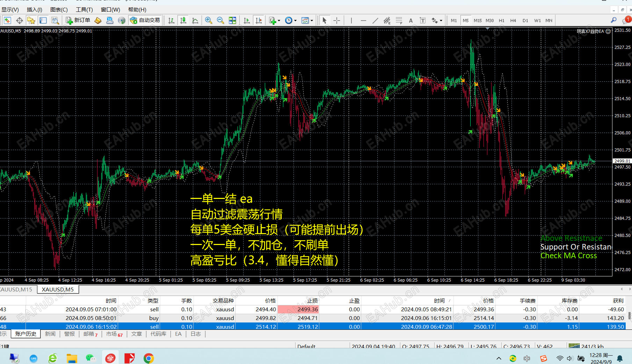This screenshot has width=632, height=364.
Task: Show hidden system tray icons
Action: 499,358
